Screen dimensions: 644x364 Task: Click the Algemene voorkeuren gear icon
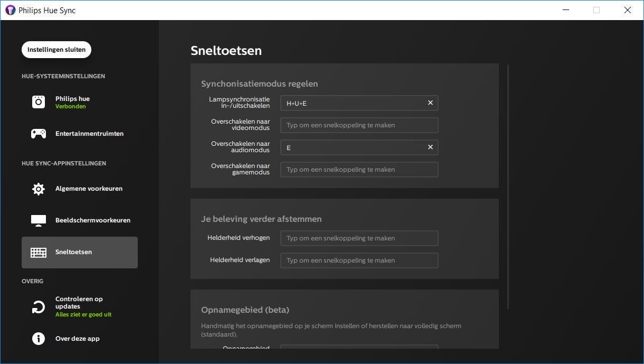tap(39, 189)
